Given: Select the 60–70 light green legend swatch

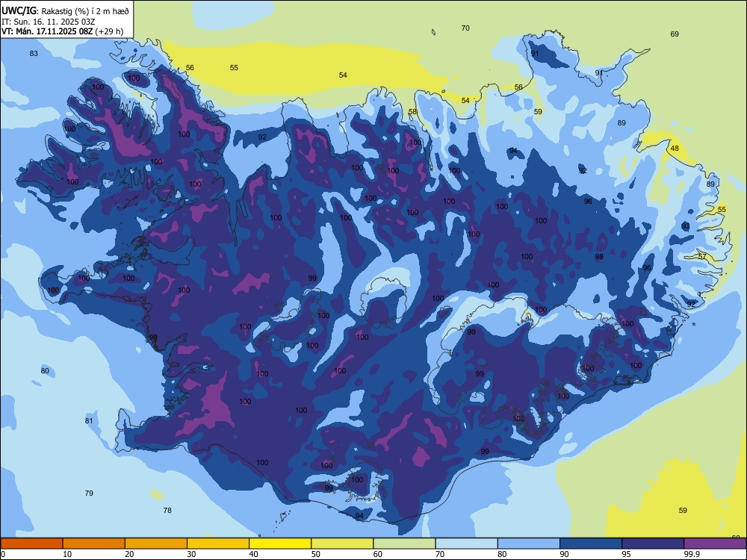Looking at the screenshot, I should [x=404, y=544].
